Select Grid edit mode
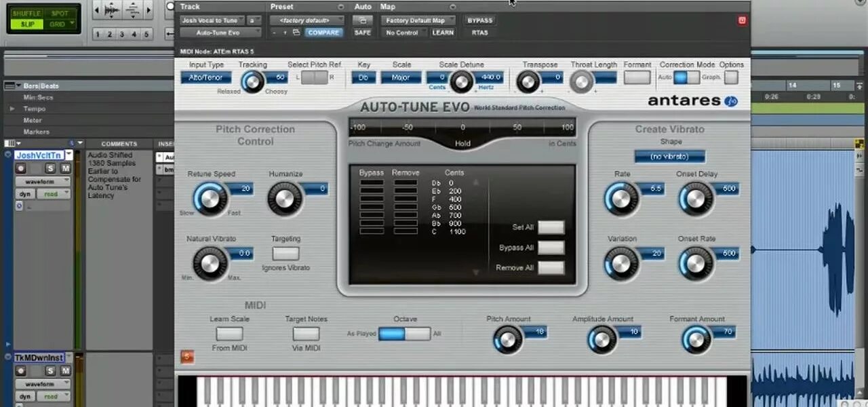 [60, 24]
